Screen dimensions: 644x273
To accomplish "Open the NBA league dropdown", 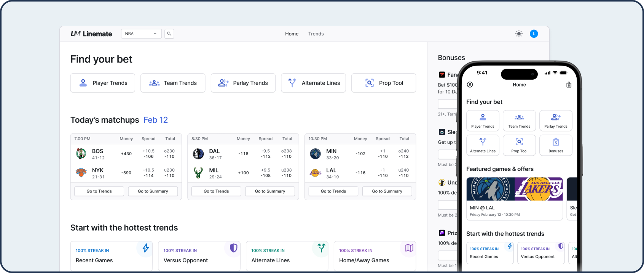I will click(141, 34).
